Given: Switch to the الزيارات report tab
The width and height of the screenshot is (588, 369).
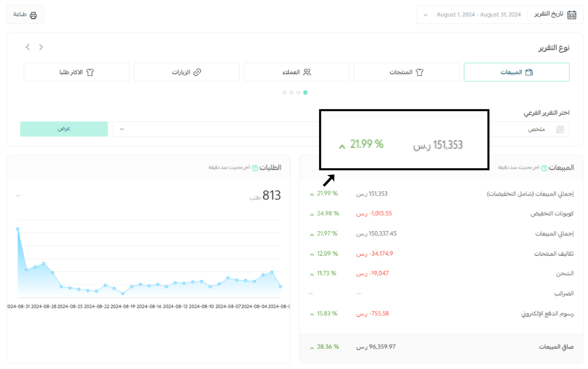Looking at the screenshot, I should click(x=186, y=72).
